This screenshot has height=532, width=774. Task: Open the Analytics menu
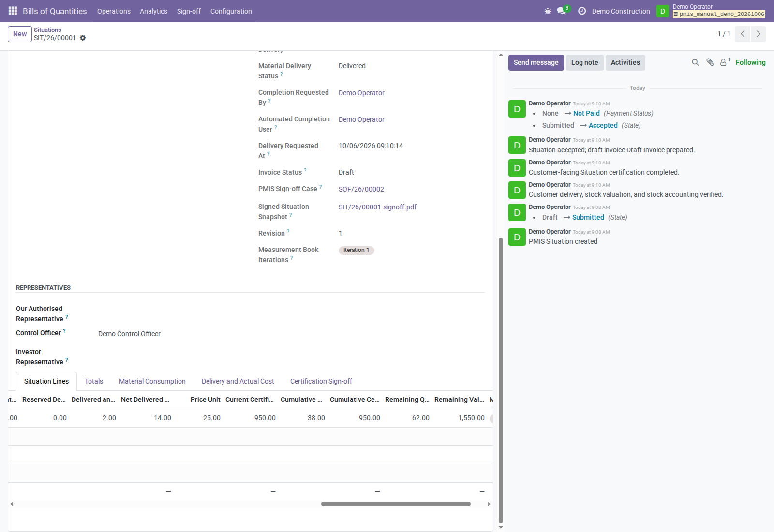tap(153, 11)
